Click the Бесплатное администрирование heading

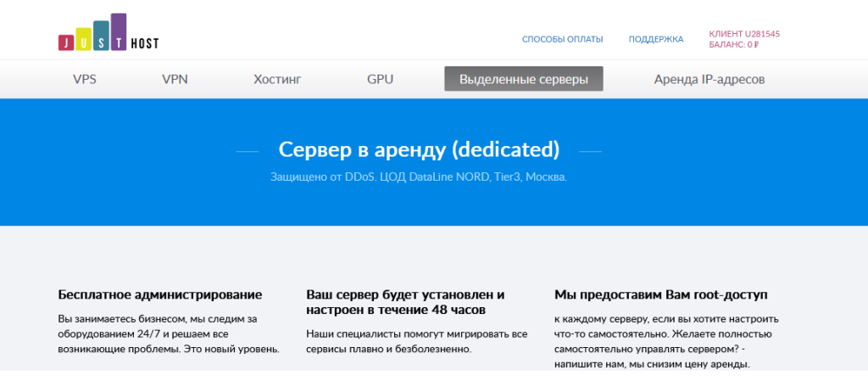pyautogui.click(x=160, y=294)
